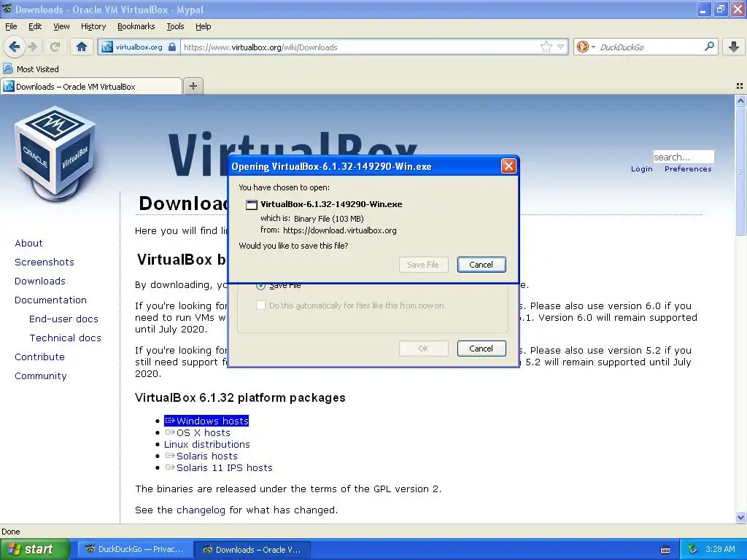This screenshot has height=560, width=747.
Task: Open the Downloads sidebar link
Action: [x=40, y=281]
